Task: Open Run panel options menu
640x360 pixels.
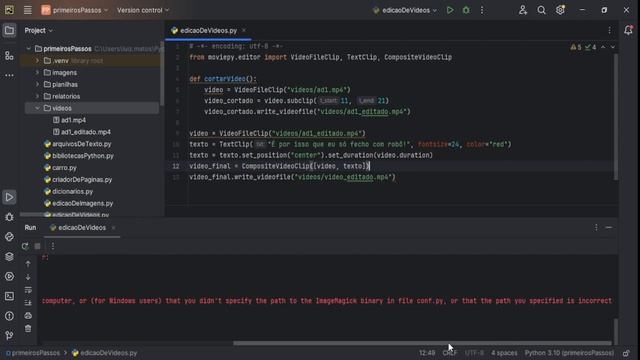Action: click(x=596, y=227)
